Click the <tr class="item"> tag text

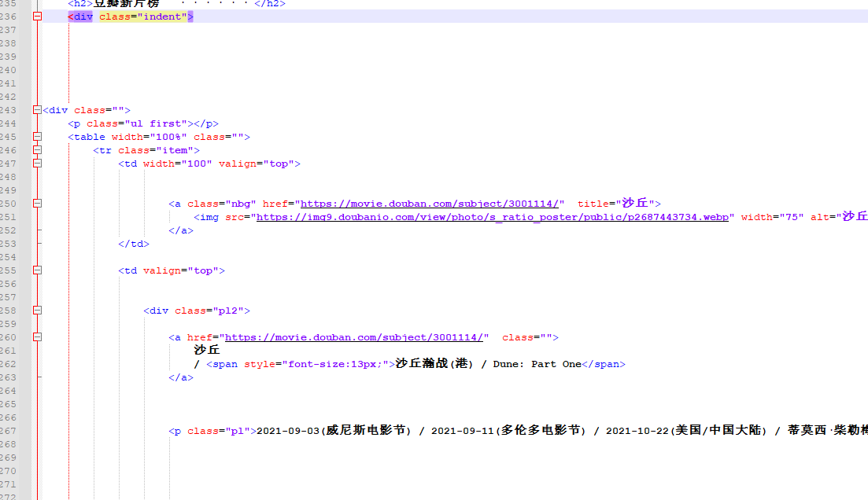click(x=146, y=150)
